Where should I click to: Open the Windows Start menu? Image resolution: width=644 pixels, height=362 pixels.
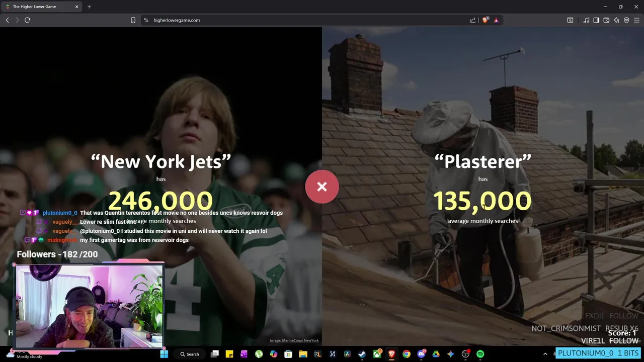point(164,354)
